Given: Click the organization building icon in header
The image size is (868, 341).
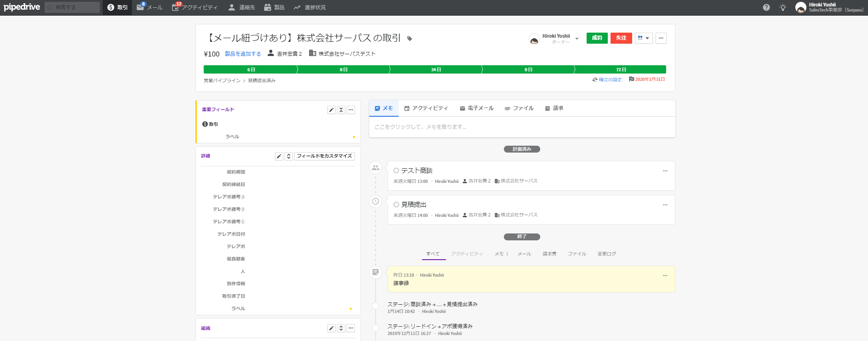Looking at the screenshot, I should [x=313, y=53].
